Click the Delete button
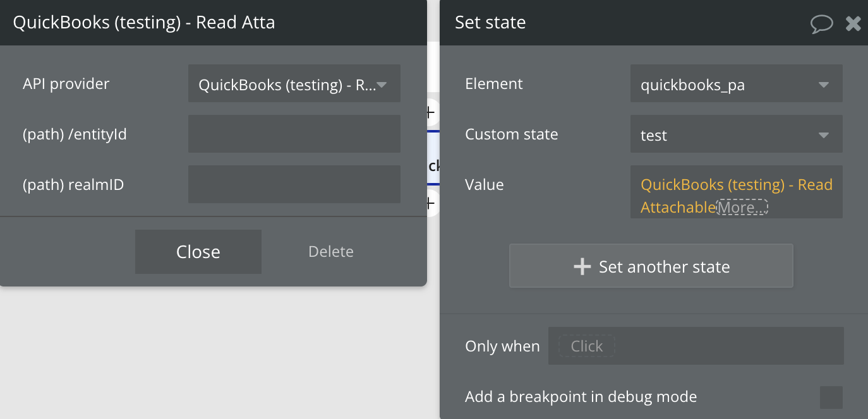This screenshot has width=868, height=419. tap(330, 252)
